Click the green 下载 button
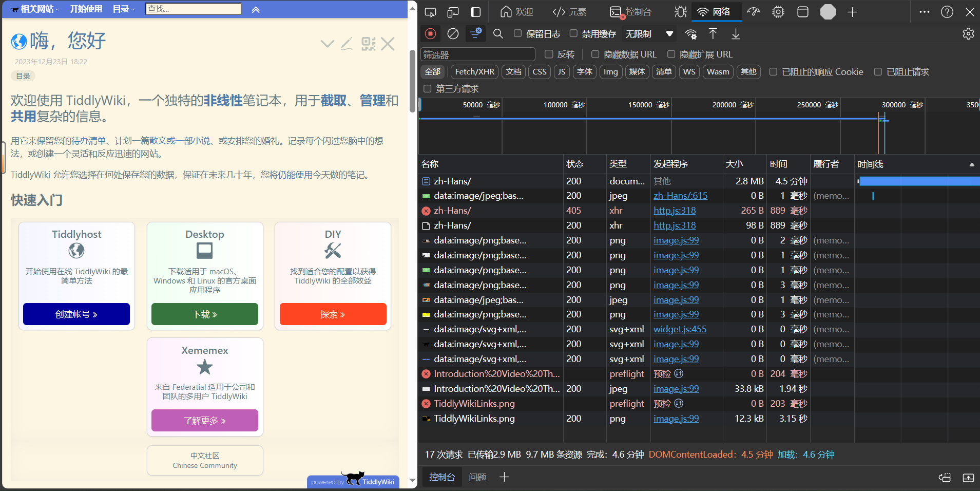This screenshot has height=491, width=980. point(205,314)
